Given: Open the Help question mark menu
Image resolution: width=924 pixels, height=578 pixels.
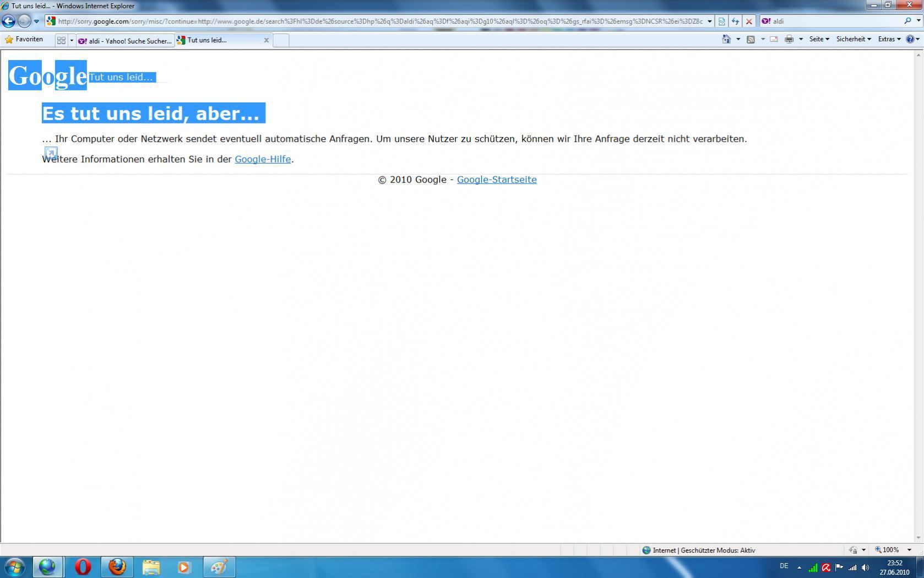Looking at the screenshot, I should pos(912,39).
